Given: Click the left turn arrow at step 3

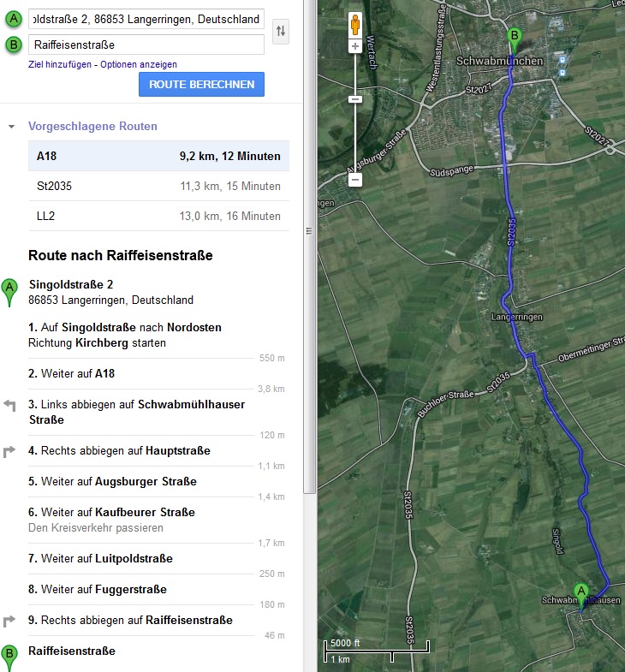Looking at the screenshot, I should (10, 405).
